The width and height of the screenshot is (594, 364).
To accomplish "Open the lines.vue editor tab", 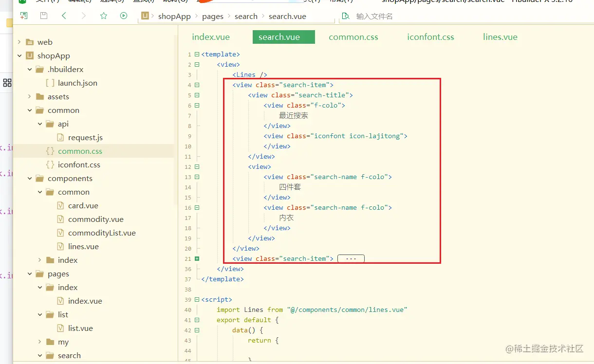I will (x=500, y=36).
